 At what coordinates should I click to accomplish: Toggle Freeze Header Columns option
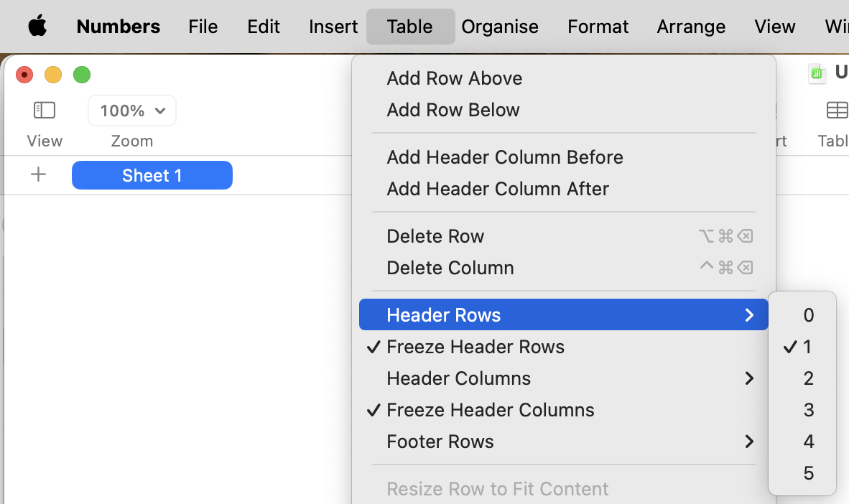tap(490, 410)
